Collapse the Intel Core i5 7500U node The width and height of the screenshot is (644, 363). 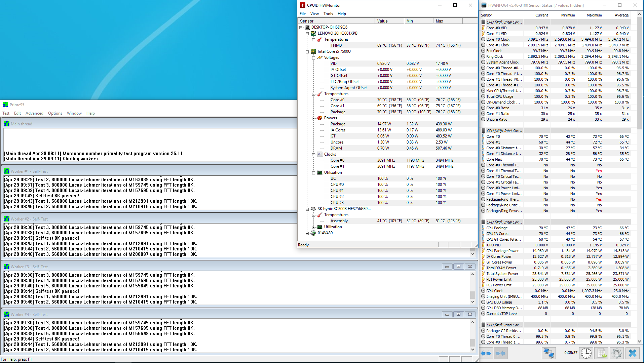point(307,52)
